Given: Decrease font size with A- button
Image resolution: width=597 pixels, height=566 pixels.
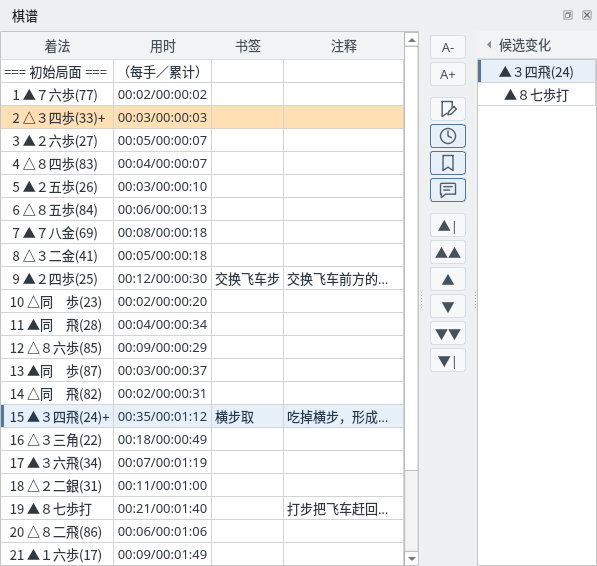Looking at the screenshot, I should 448,47.
